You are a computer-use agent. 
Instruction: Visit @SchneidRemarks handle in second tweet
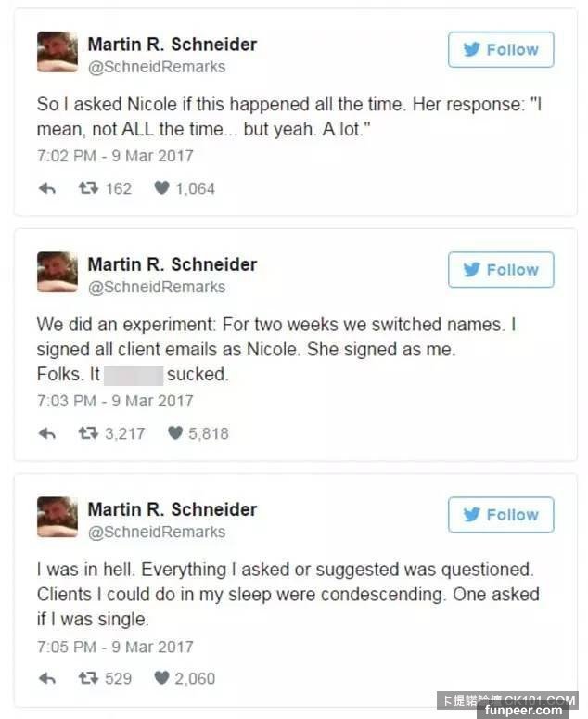[x=156, y=287]
